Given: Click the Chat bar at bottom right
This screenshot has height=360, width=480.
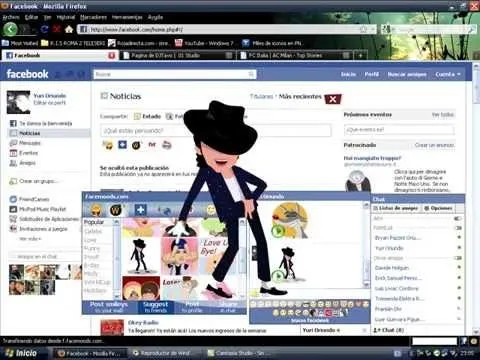Looking at the screenshot, I should click(418, 330).
